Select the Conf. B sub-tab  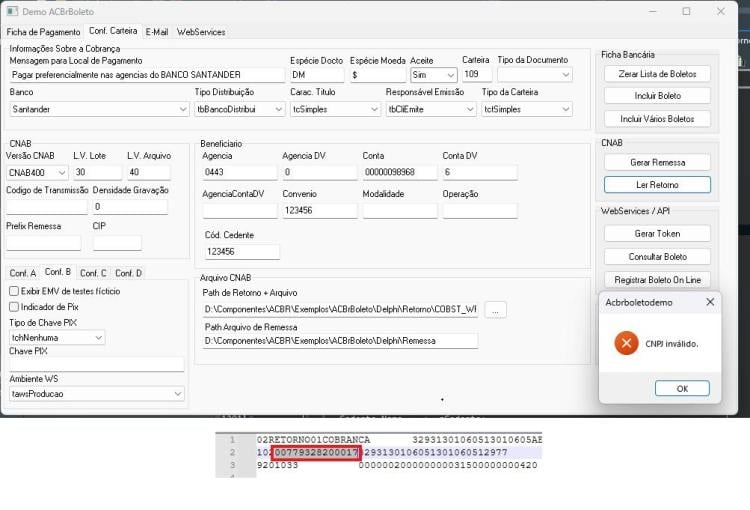coord(58,272)
